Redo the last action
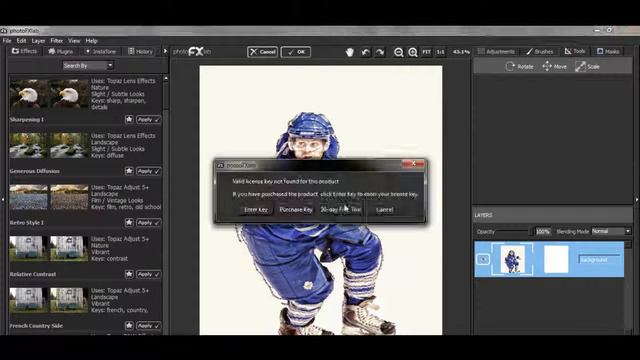This screenshot has height=360, width=640. tap(380, 52)
